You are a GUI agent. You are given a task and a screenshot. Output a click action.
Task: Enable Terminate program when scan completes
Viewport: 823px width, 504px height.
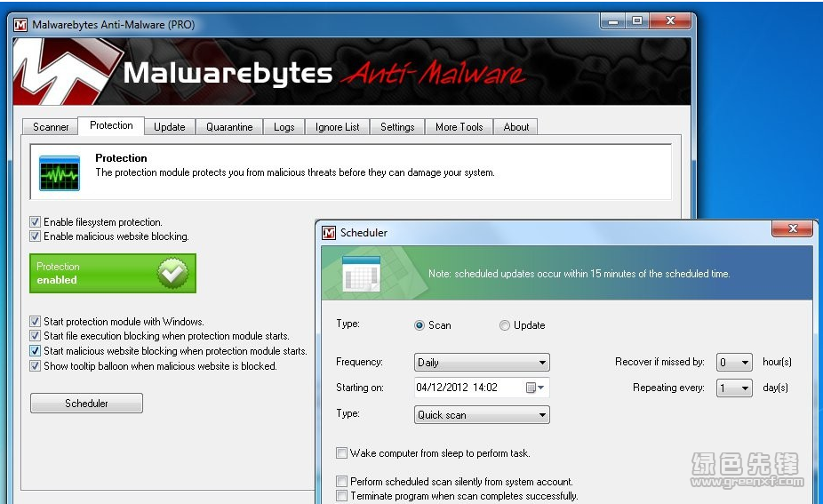[x=341, y=496]
